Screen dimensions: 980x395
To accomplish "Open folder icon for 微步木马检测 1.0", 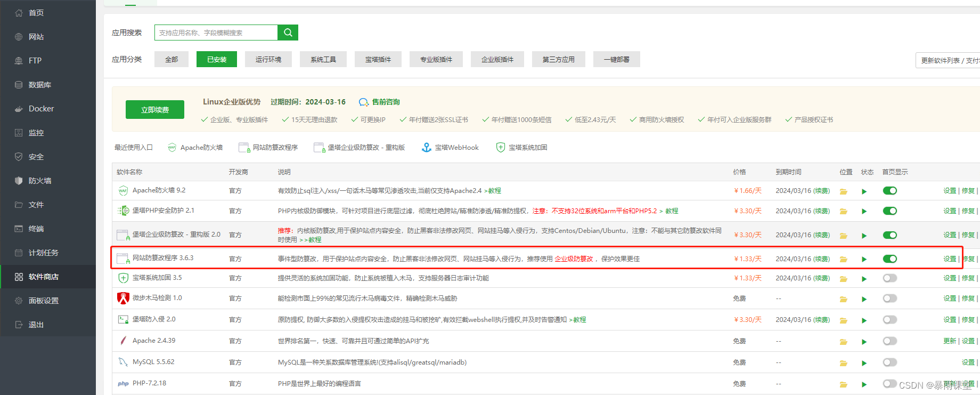I will coord(844,299).
